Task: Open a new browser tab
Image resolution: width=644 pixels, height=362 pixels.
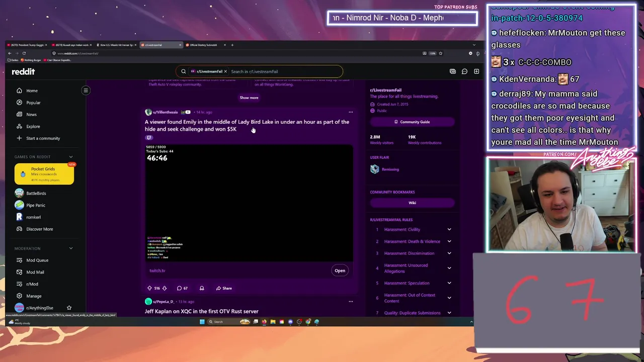Action: coord(232,45)
